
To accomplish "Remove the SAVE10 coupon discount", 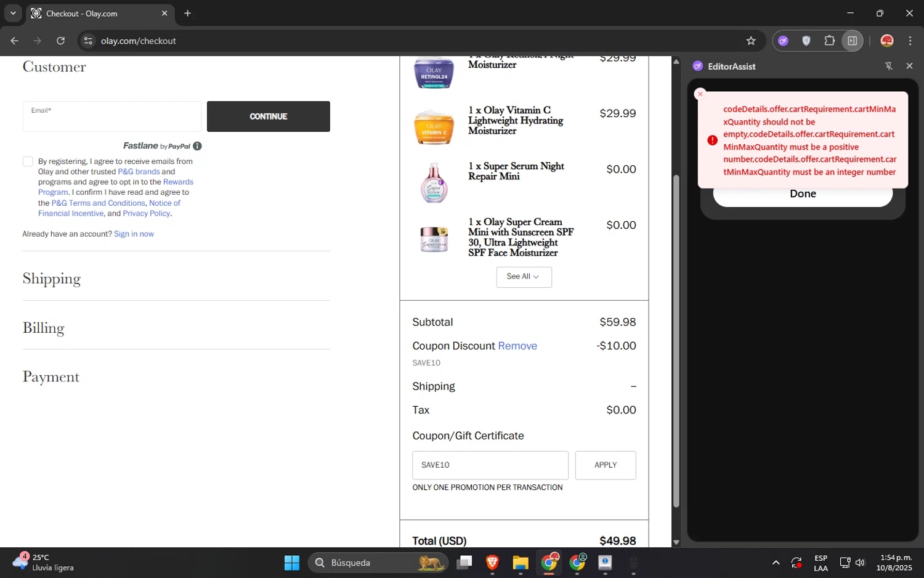I will pyautogui.click(x=517, y=346).
